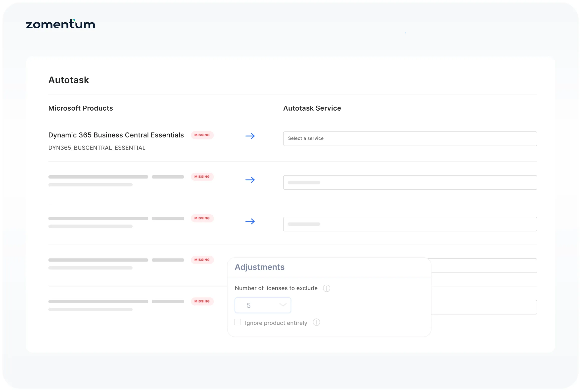Click the Zomentum logo

60,24
